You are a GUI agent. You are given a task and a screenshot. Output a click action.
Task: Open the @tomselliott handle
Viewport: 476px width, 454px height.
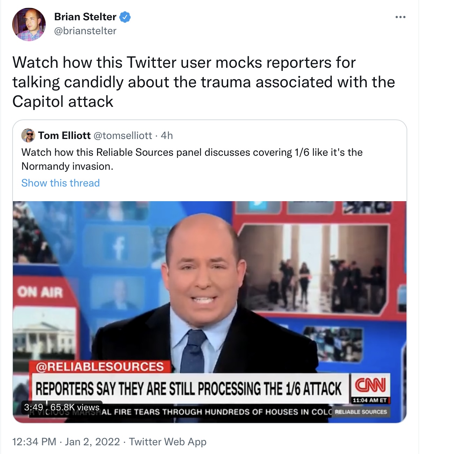pos(123,136)
